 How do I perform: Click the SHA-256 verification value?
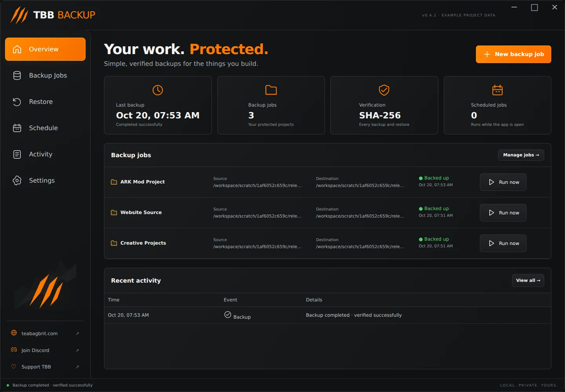[380, 116]
